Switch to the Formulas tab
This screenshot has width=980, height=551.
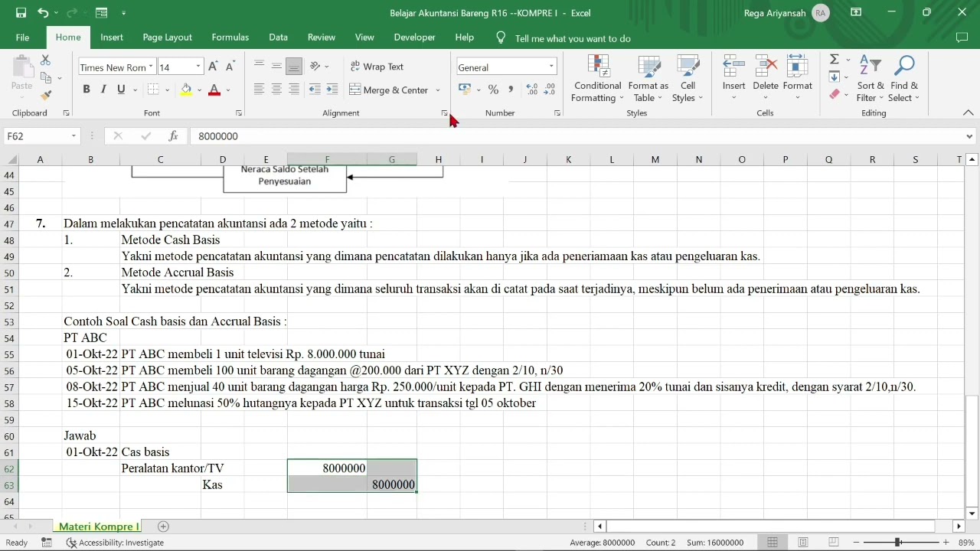(230, 37)
